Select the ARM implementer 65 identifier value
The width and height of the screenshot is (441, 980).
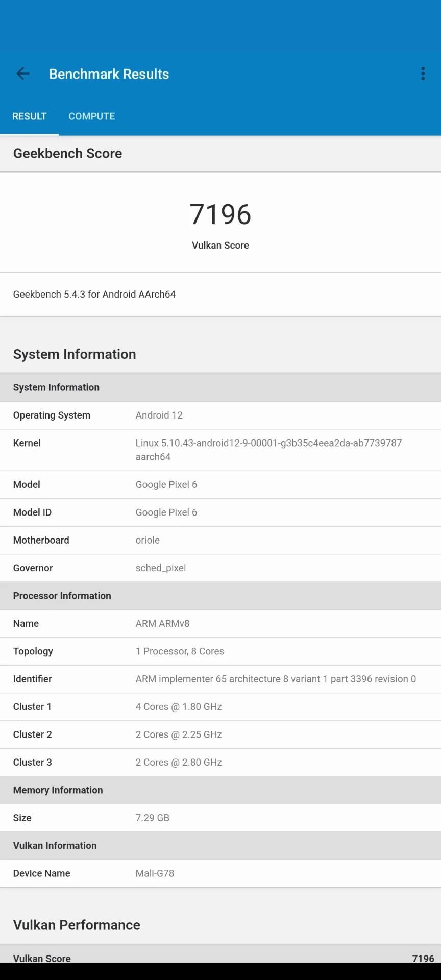[276, 679]
